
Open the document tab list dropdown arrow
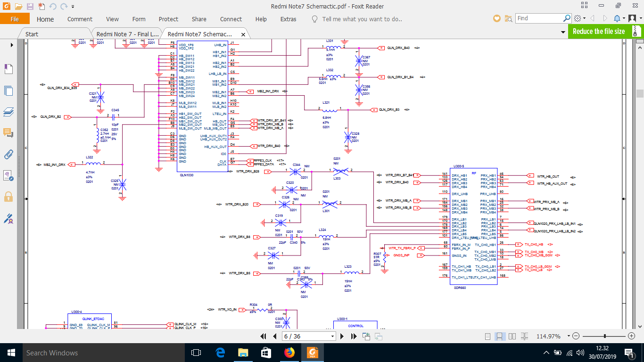563,33
